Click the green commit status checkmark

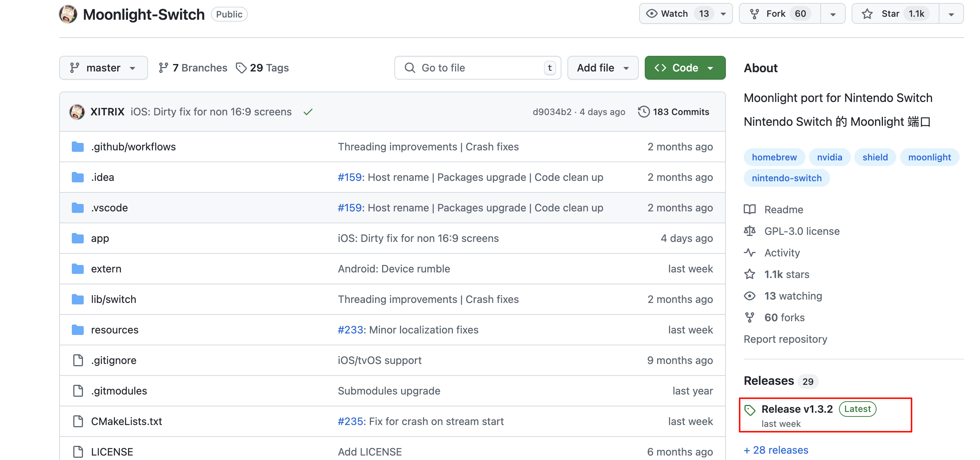click(x=308, y=112)
